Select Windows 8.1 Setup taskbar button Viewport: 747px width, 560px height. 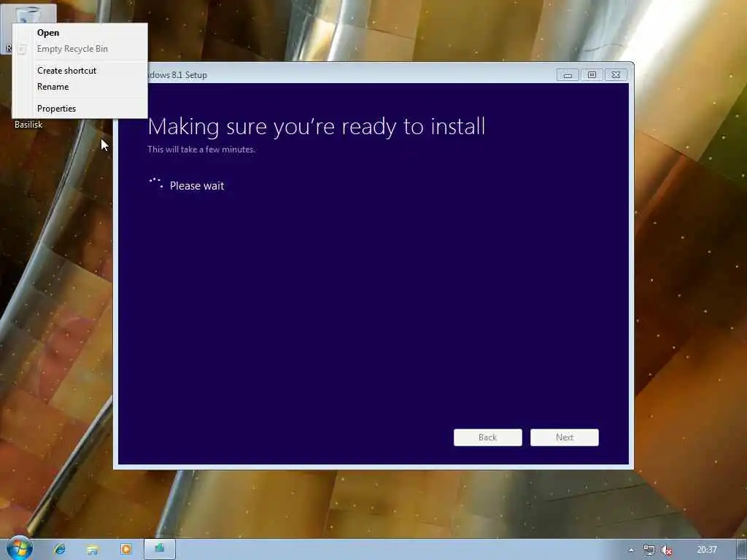tap(160, 549)
